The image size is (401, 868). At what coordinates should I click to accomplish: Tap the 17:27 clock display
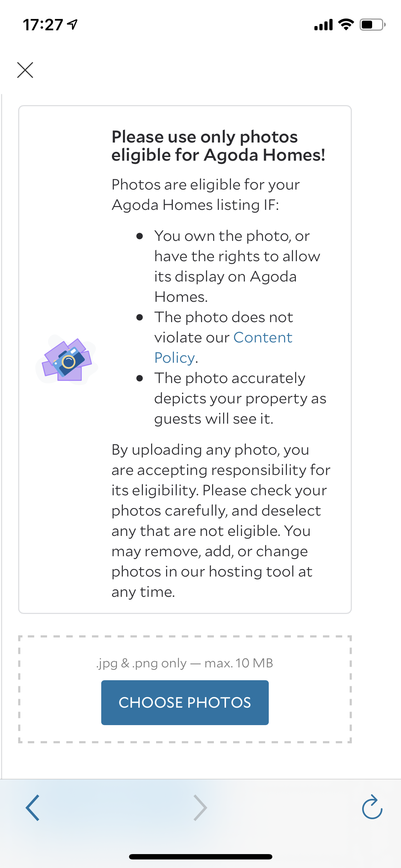43,25
